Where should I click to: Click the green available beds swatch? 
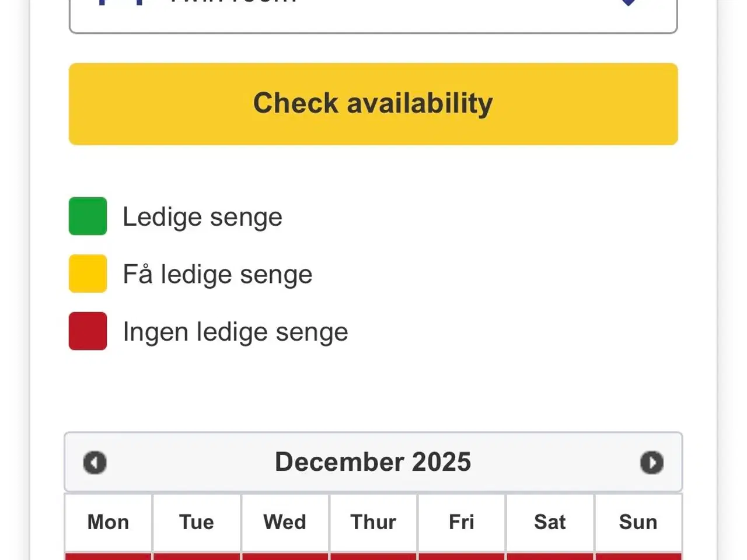(x=88, y=216)
